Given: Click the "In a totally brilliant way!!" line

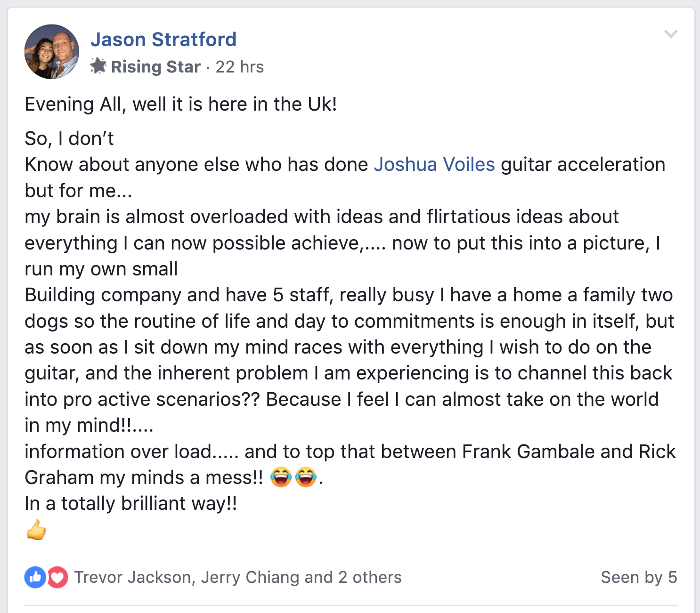Looking at the screenshot, I should (x=131, y=504).
